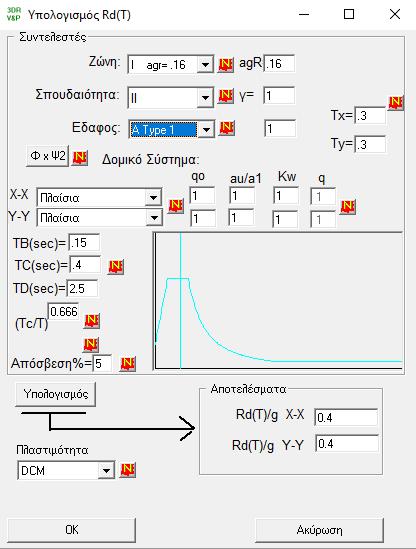Expand the Πλαστιμότητα DCM dropdown

click(106, 471)
